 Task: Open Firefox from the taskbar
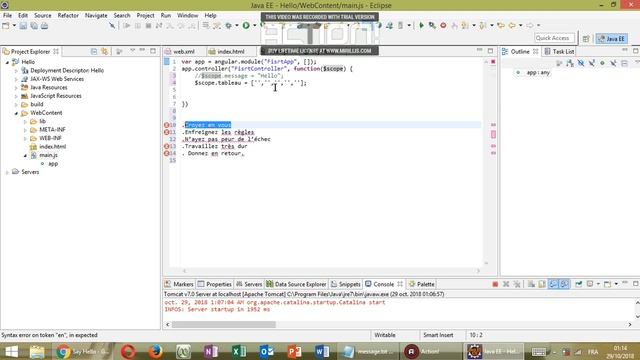[155, 351]
